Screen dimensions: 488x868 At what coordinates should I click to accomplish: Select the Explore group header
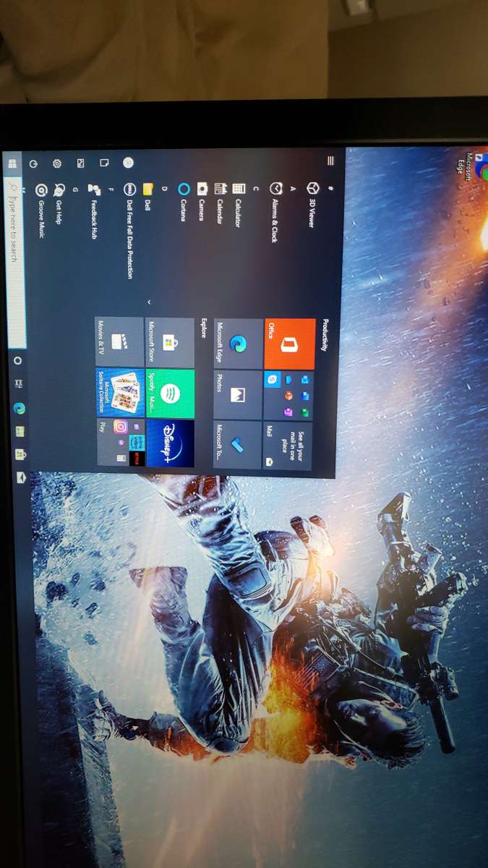click(205, 328)
